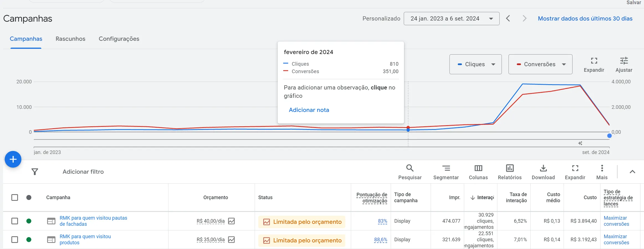Open the Conversões metric dropdown
The image size is (644, 249).
pyautogui.click(x=540, y=64)
